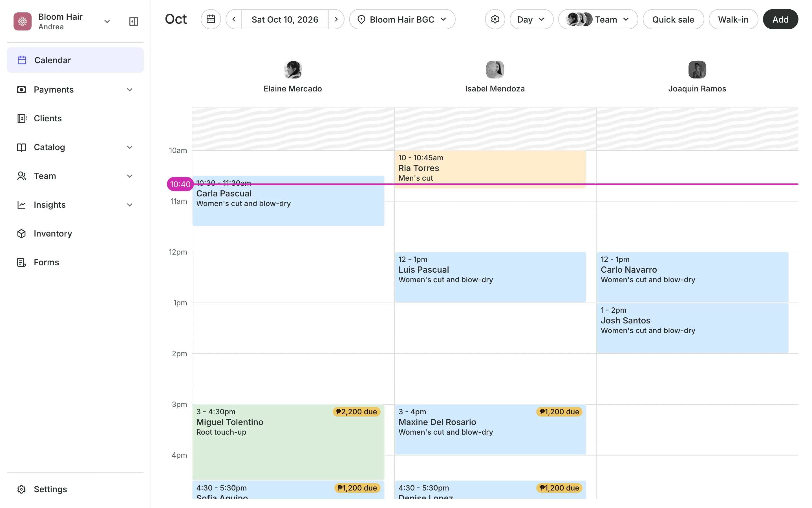Click Isabel Mendoza's avatar

pyautogui.click(x=495, y=69)
